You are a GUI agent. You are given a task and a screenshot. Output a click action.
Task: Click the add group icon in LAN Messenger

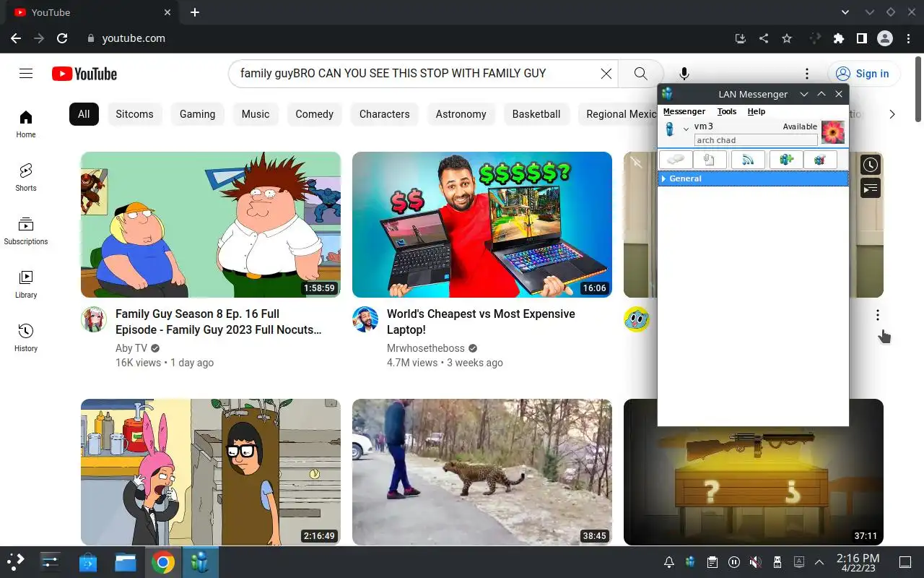786,160
